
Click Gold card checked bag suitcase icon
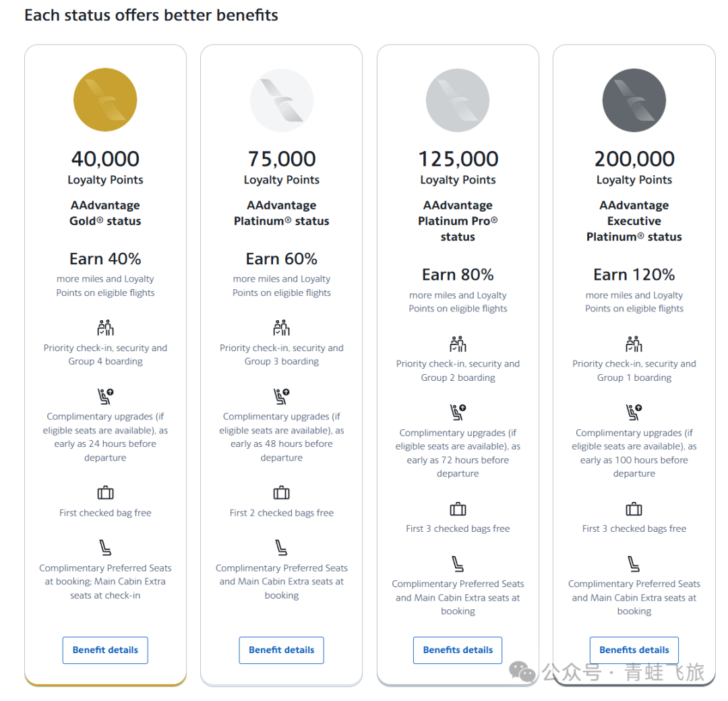[105, 493]
